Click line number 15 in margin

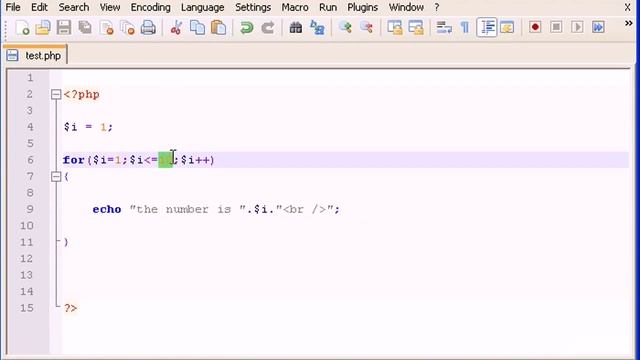27,308
